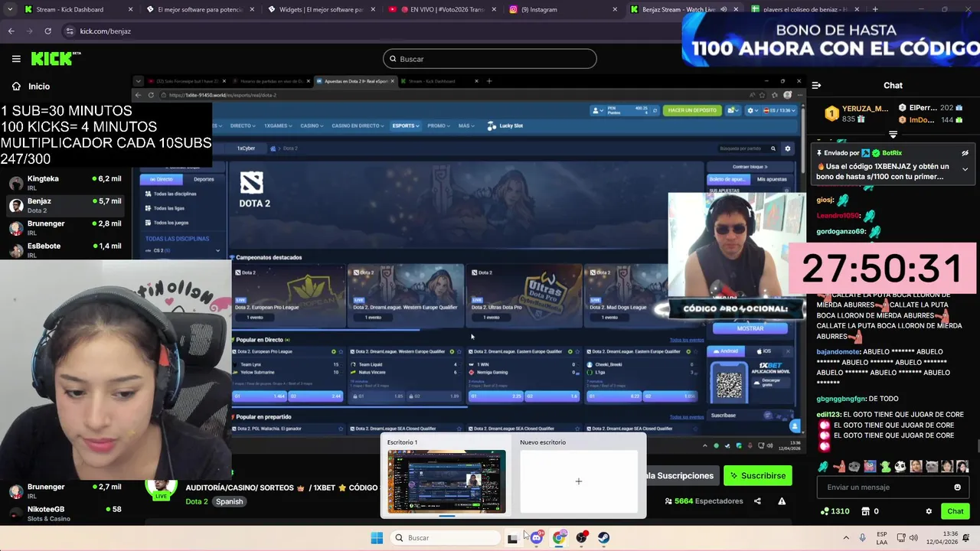
Task: Open NikoteeGB channel in sidebar
Action: [x=65, y=514]
